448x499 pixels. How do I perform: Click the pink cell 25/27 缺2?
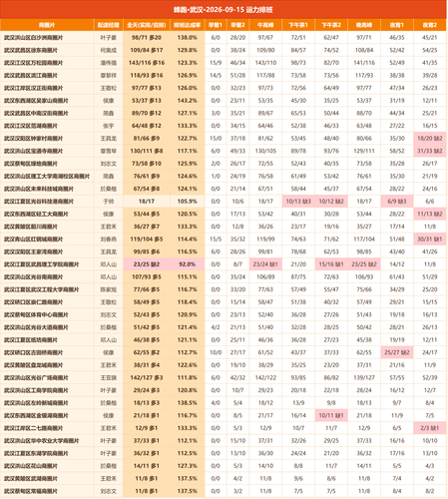coord(397,352)
